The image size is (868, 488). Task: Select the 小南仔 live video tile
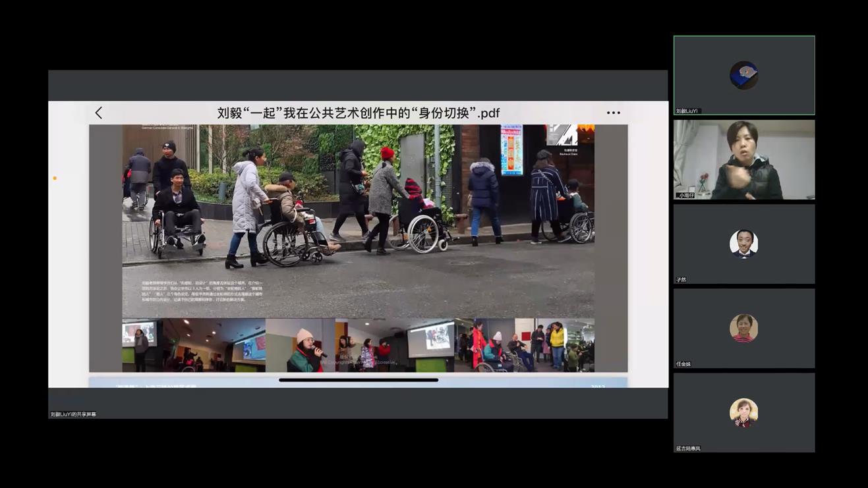[744, 159]
